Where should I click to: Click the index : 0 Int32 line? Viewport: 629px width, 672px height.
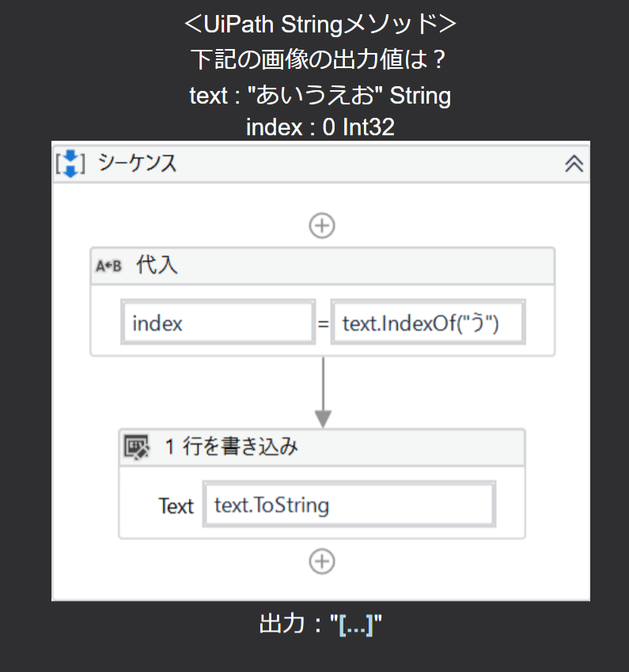(x=320, y=126)
